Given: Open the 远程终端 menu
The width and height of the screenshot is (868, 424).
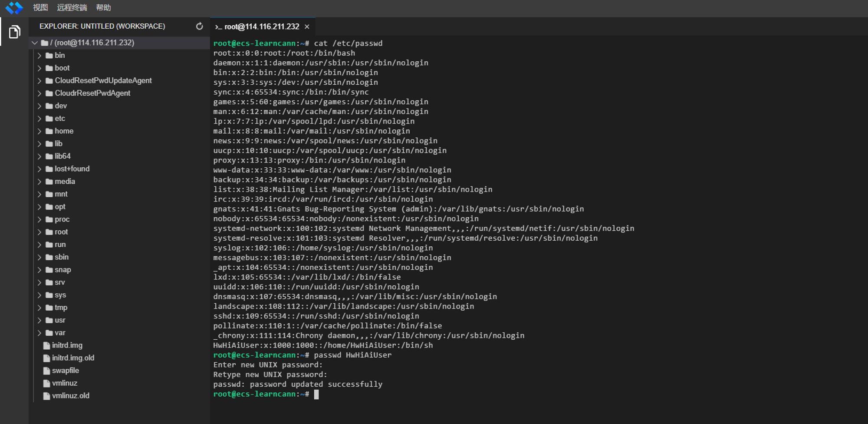Looking at the screenshot, I should tap(72, 8).
